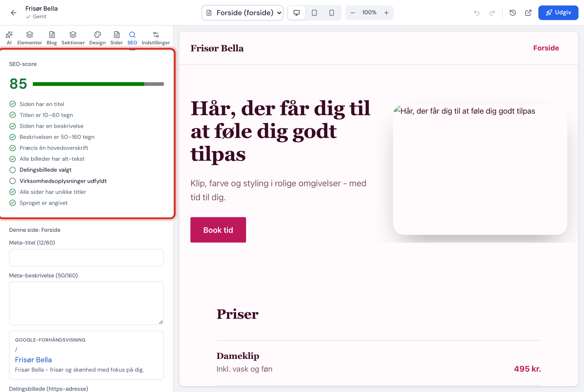The height and width of the screenshot is (392, 584).
Task: Zoom out with the minus icon
Action: (353, 13)
